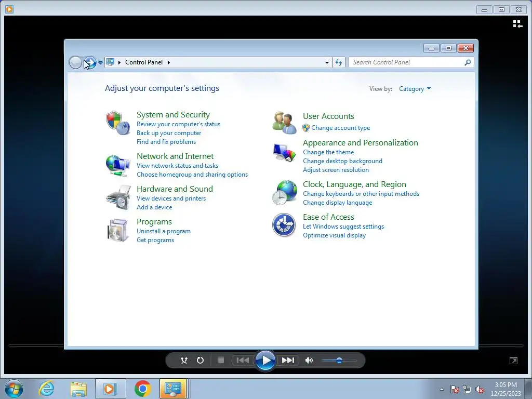Open Google Chrome from the taskbar

point(143,389)
